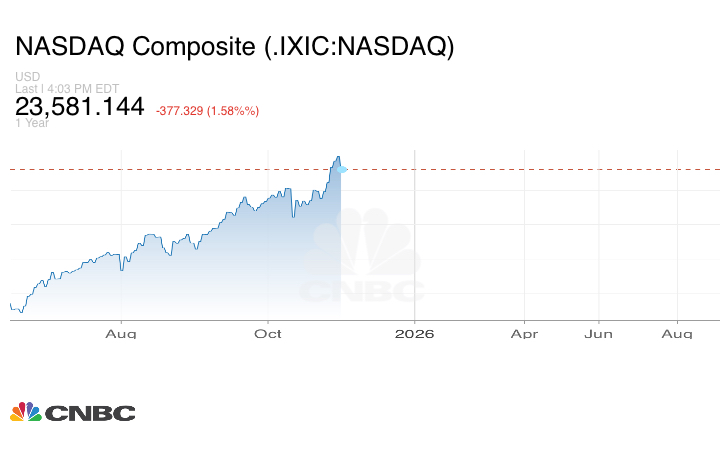Click the Apr label on the time axis
720x450 pixels.
[525, 333]
